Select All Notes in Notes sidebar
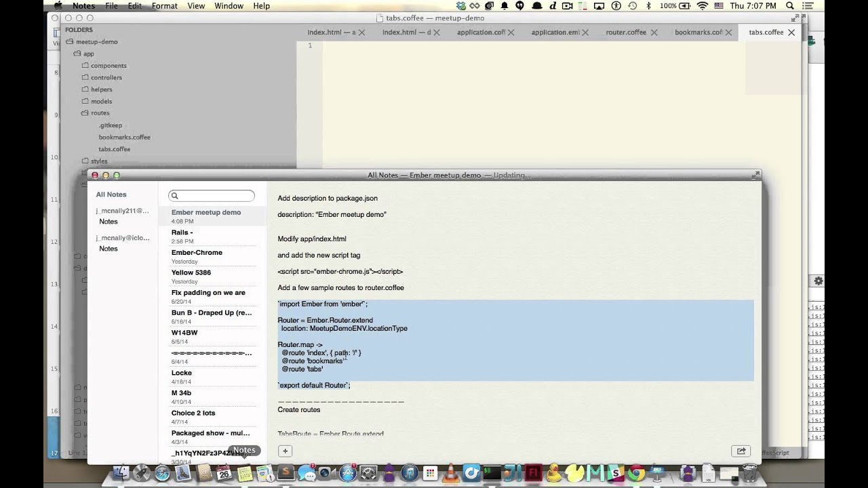This screenshot has width=868, height=488. pyautogui.click(x=111, y=195)
